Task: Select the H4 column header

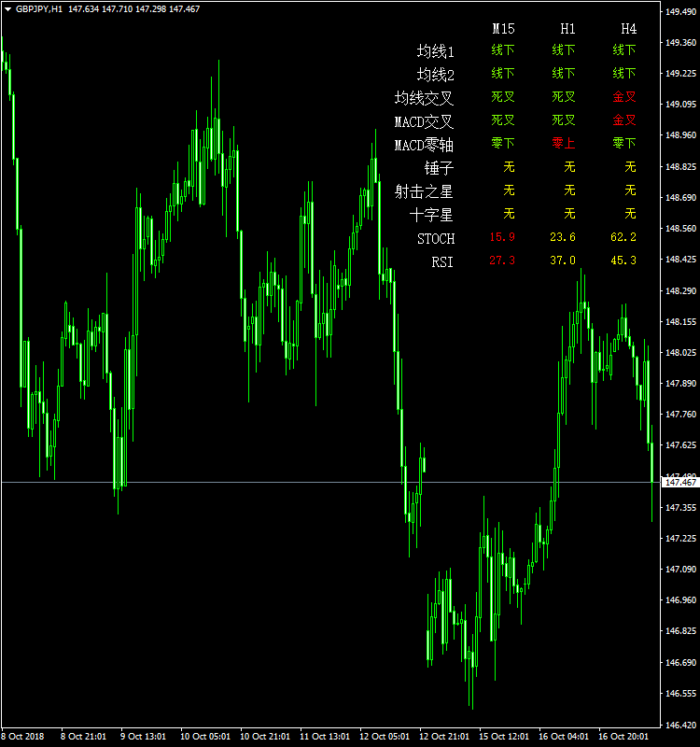Action: (x=628, y=29)
